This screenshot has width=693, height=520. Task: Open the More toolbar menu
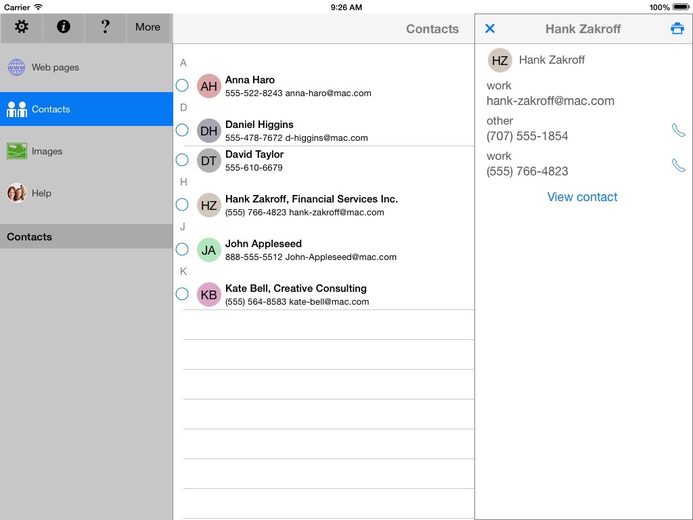point(148,27)
